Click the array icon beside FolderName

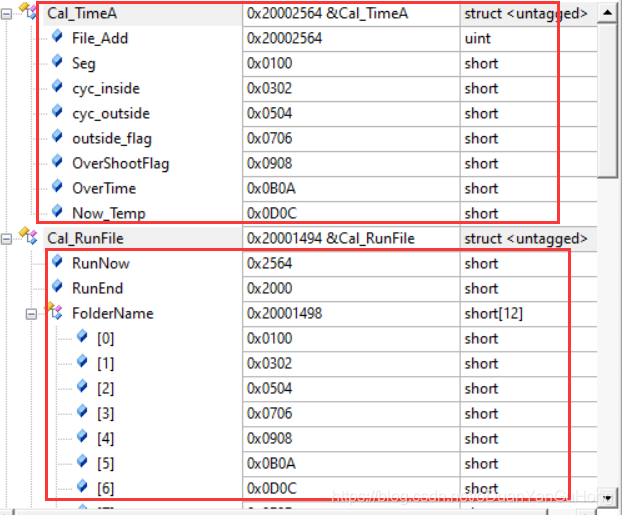[x=54, y=311]
